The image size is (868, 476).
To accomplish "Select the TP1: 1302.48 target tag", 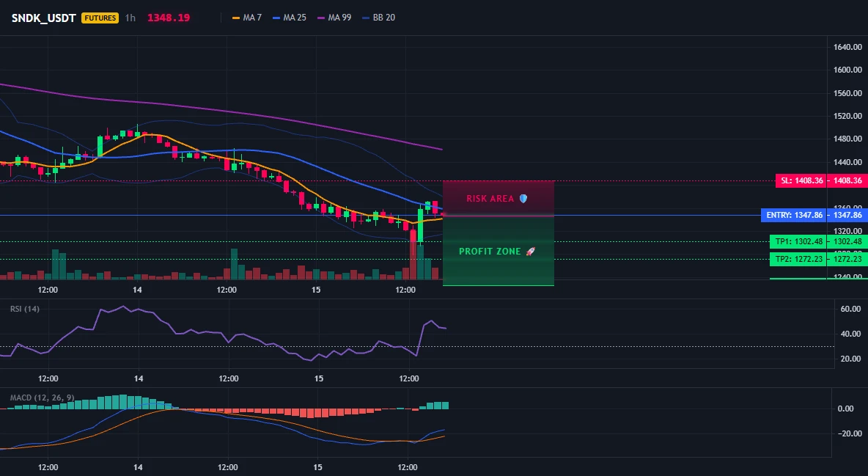I will pyautogui.click(x=798, y=241).
